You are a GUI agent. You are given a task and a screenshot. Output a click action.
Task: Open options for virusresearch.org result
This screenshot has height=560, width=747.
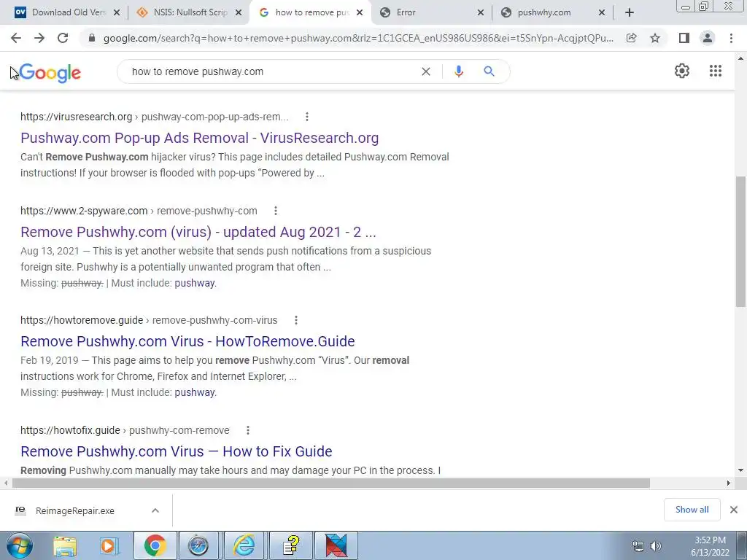307,117
